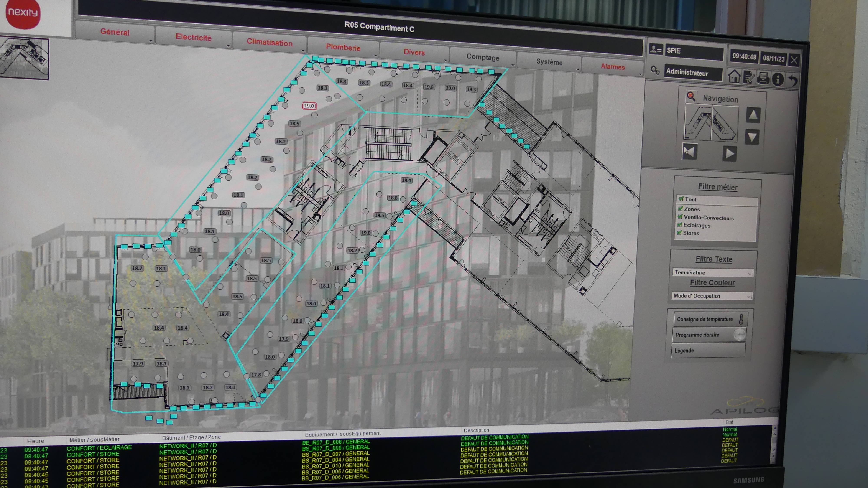
Task: Open the document edit (notes) icon
Action: point(748,77)
